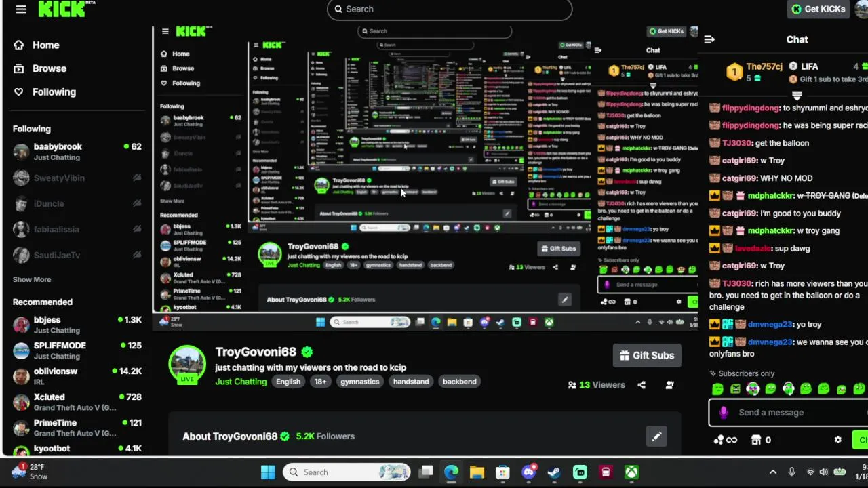
Task: Edit the About section with pencil icon
Action: 656,436
